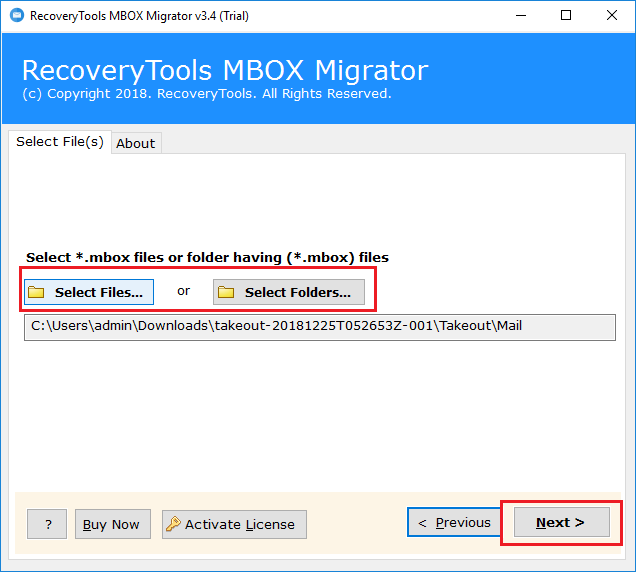Click the Select Files... button
This screenshot has height=572, width=636.
tap(89, 292)
